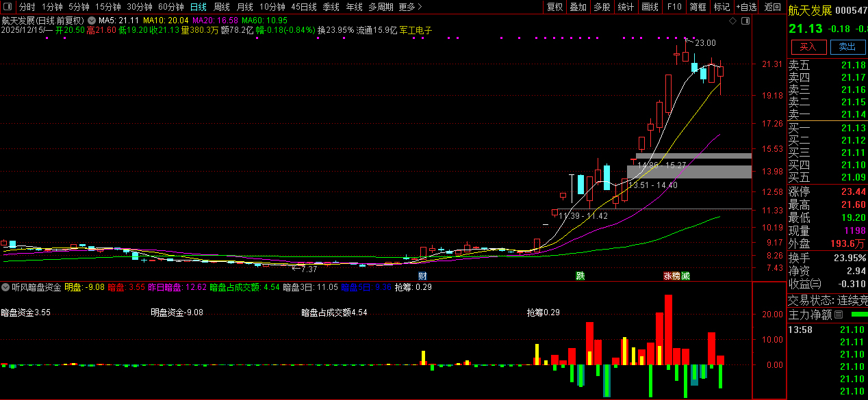The height and width of the screenshot is (400, 868).
Task: Toggle the left sidebar panel icon
Action: (x=8, y=7)
